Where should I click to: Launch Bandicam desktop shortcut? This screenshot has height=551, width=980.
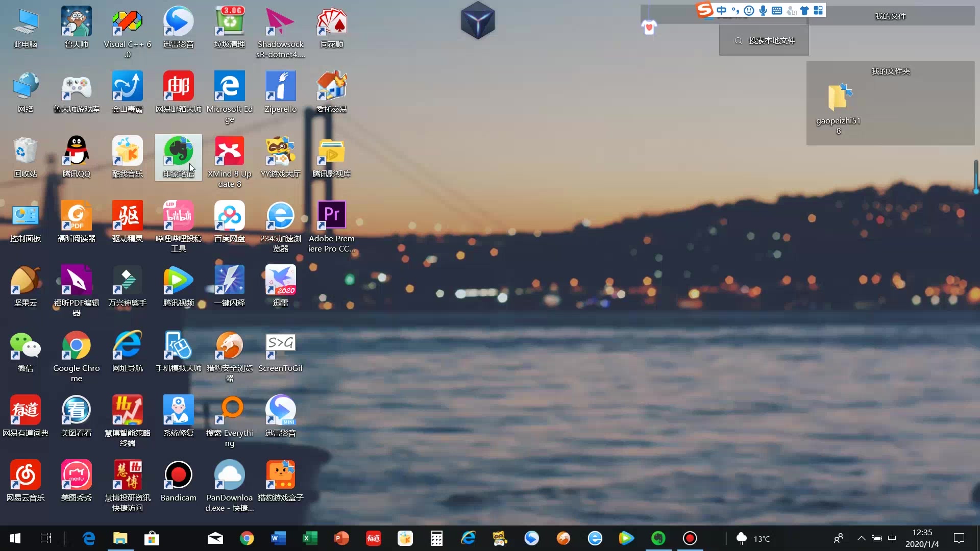[179, 481]
